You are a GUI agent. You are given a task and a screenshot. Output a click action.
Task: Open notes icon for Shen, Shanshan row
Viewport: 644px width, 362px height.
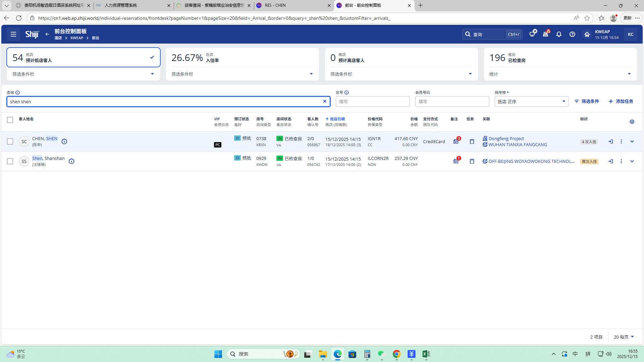pyautogui.click(x=456, y=161)
